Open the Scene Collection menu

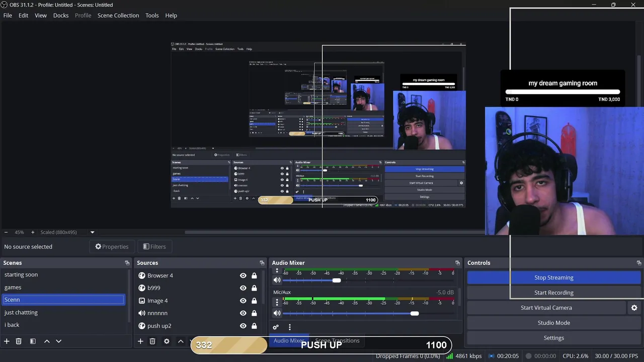click(118, 16)
